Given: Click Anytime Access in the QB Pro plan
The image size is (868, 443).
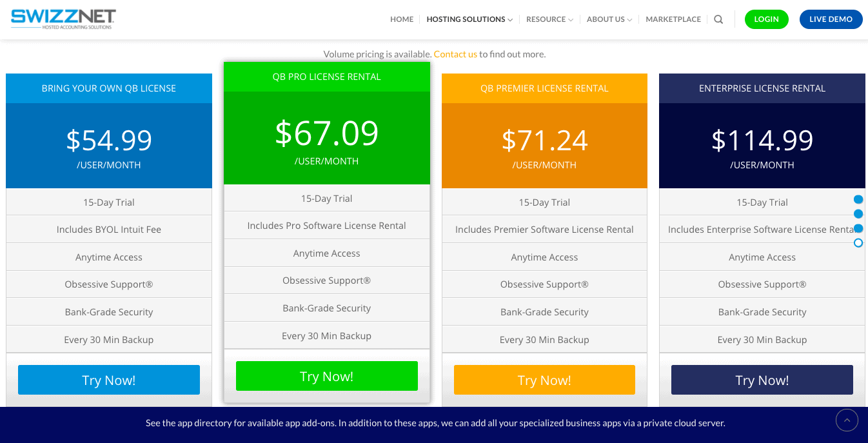Looking at the screenshot, I should (x=327, y=253).
